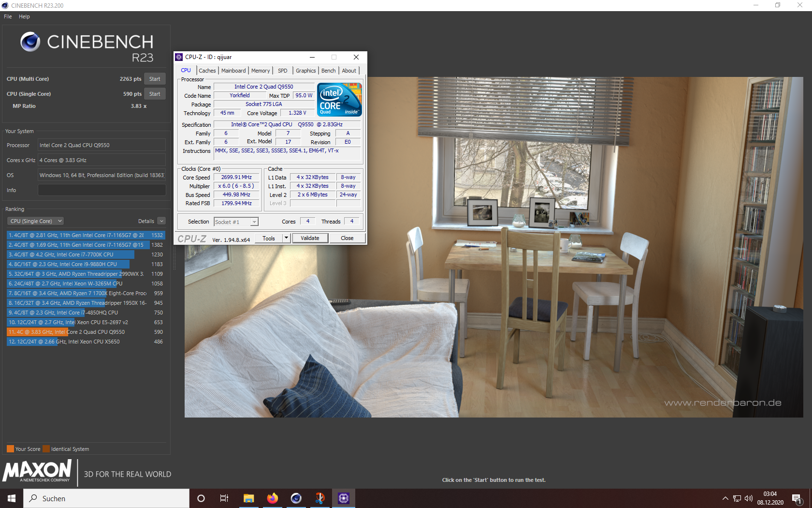
Task: Select ranking row 4 Intel Core i9-9880H
Action: (x=86, y=264)
